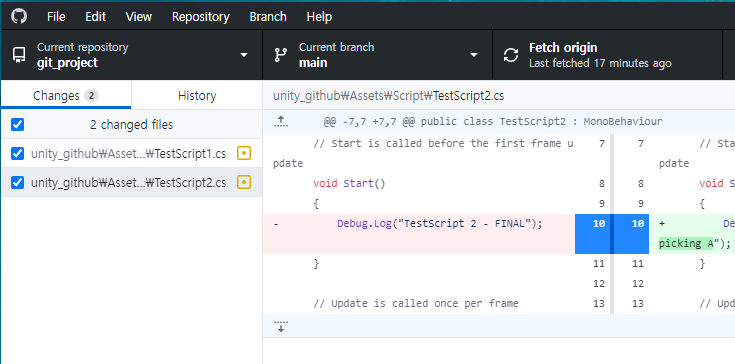This screenshot has width=735, height=364.
Task: Open the Current repository git_project dropdown
Action: [x=132, y=55]
